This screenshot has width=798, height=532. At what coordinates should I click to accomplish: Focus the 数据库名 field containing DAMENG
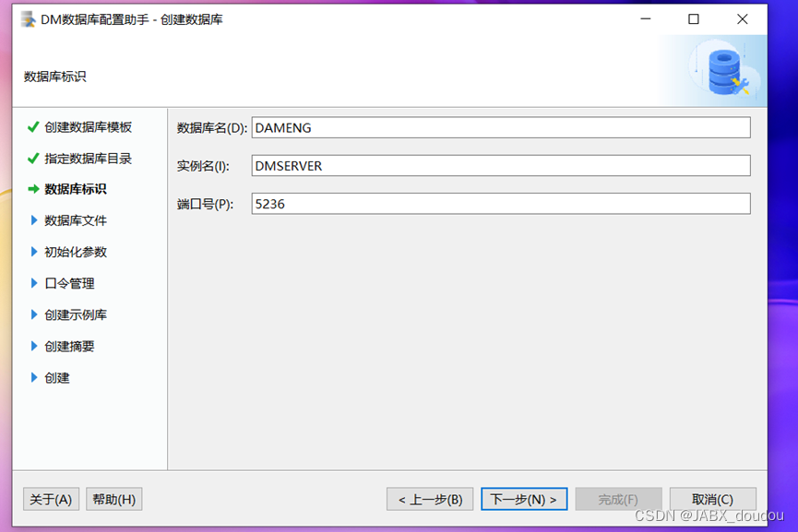[x=501, y=127]
